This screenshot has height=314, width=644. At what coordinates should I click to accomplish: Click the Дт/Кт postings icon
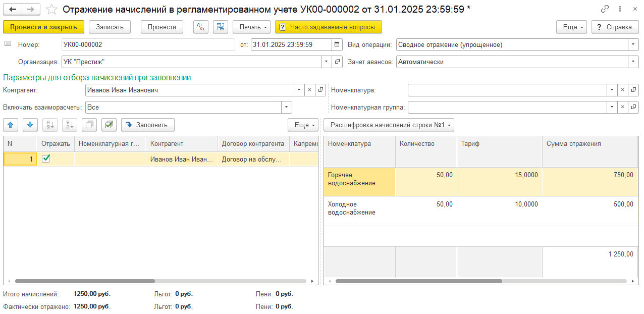point(200,27)
